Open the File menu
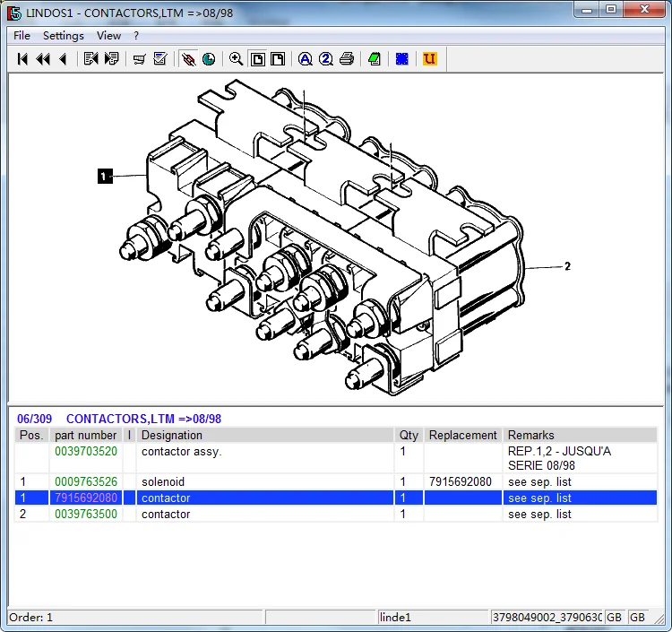The height and width of the screenshot is (632, 672). [x=22, y=36]
